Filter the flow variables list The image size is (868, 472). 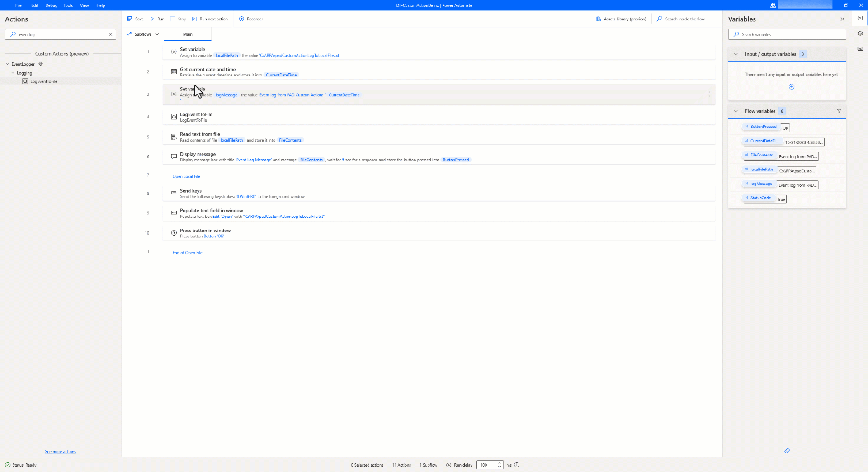click(x=839, y=111)
